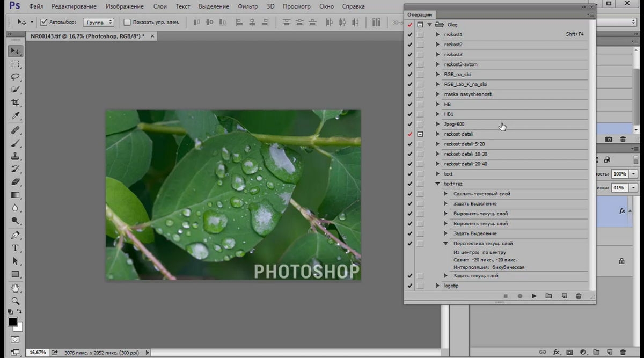Viewport: 644px width, 358px height.
Task: Toggle the checkmark for the Oleg set
Action: click(410, 25)
